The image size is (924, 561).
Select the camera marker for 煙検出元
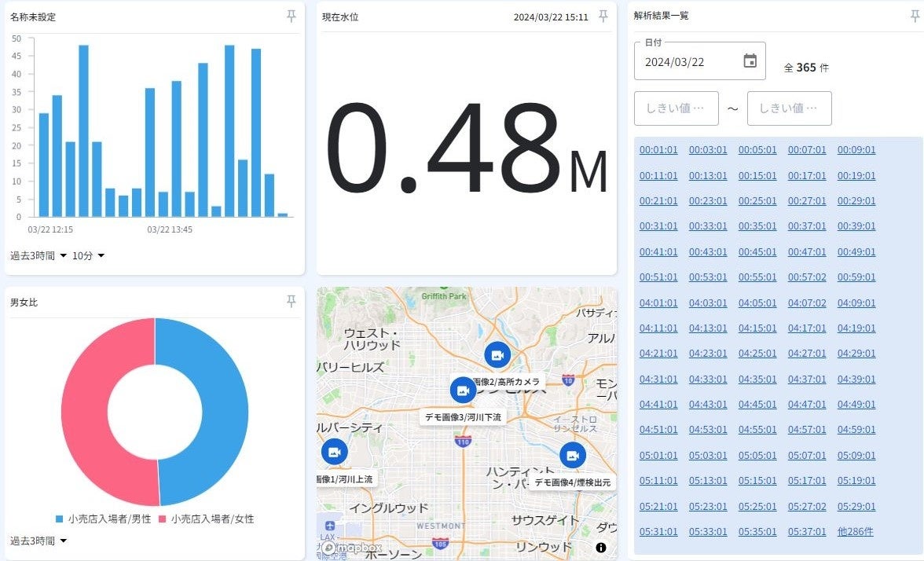click(x=572, y=456)
